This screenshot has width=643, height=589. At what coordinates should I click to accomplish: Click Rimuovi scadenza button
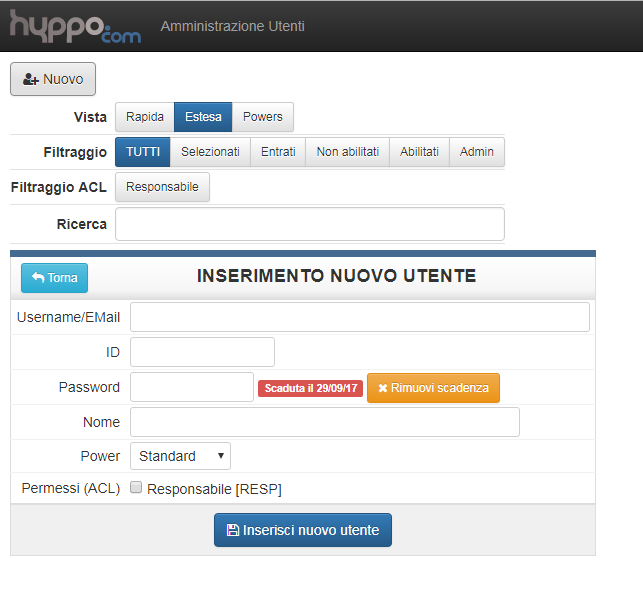pyautogui.click(x=433, y=388)
